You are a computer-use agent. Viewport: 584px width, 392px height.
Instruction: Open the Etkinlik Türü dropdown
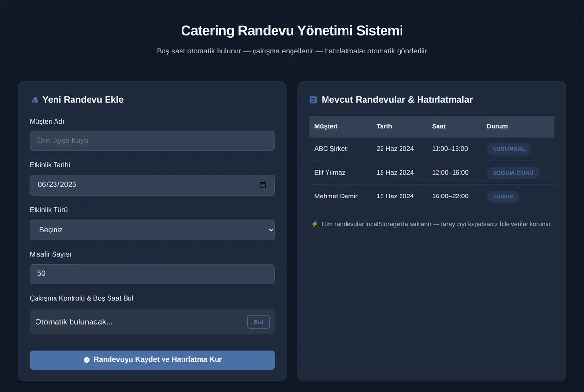coord(152,230)
